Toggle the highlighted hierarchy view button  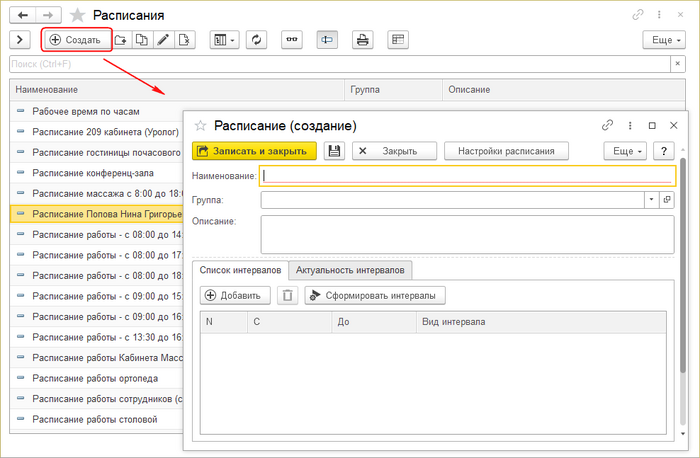pyautogui.click(x=327, y=40)
